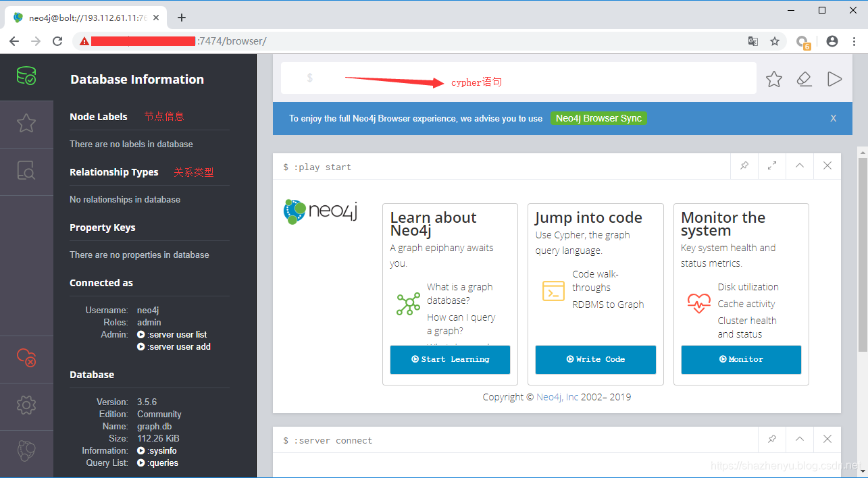
Task: Click the Learn about Neo4j heading
Action: coord(433,224)
